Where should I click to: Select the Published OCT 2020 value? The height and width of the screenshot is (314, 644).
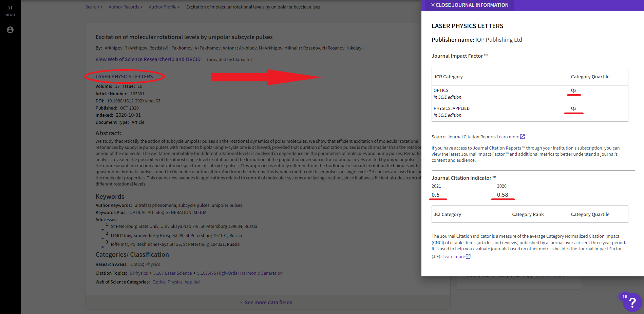click(x=129, y=108)
